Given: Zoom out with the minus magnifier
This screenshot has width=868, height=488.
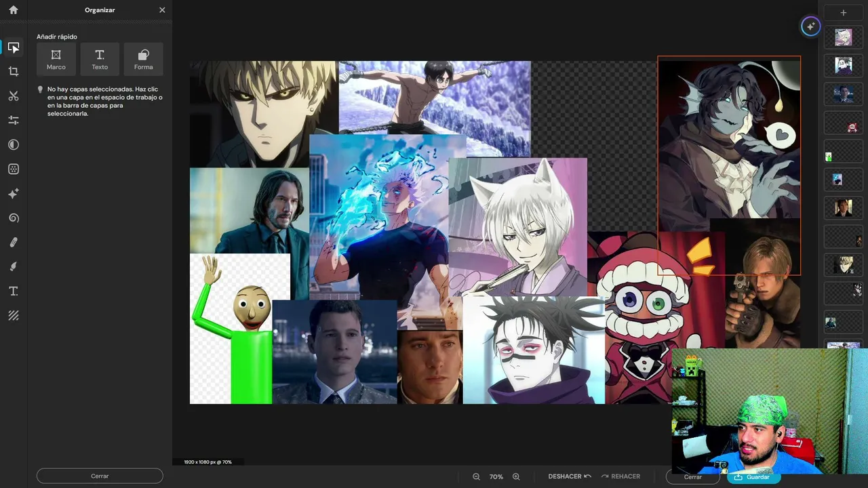Looking at the screenshot, I should coord(477,476).
